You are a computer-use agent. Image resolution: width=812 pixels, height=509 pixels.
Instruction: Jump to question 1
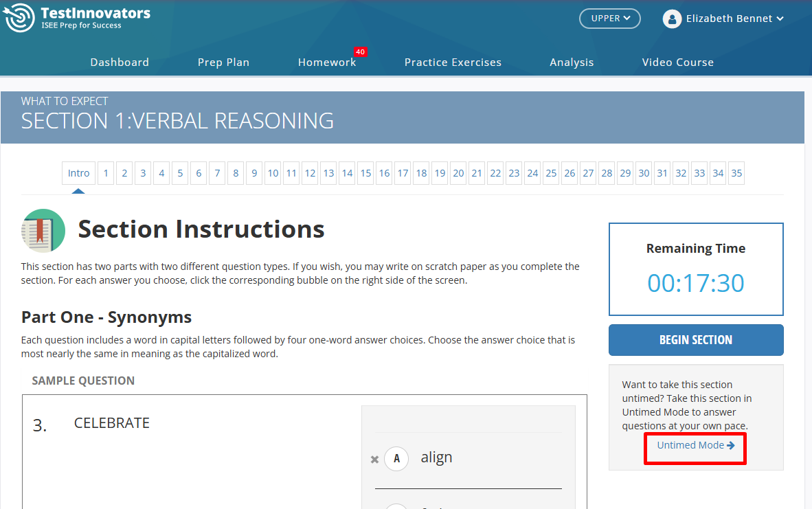click(106, 173)
